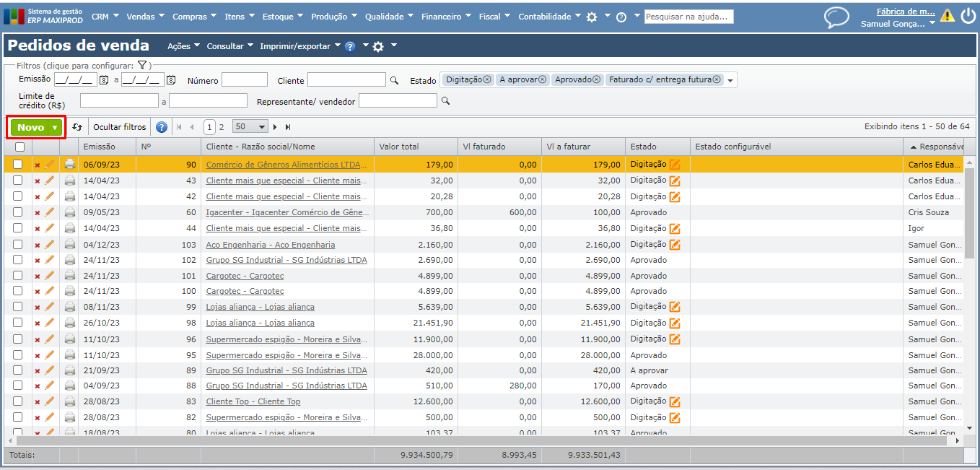Viewport: 980px width, 470px height.
Task: Tick the checkbox for order number 90
Action: (18, 165)
